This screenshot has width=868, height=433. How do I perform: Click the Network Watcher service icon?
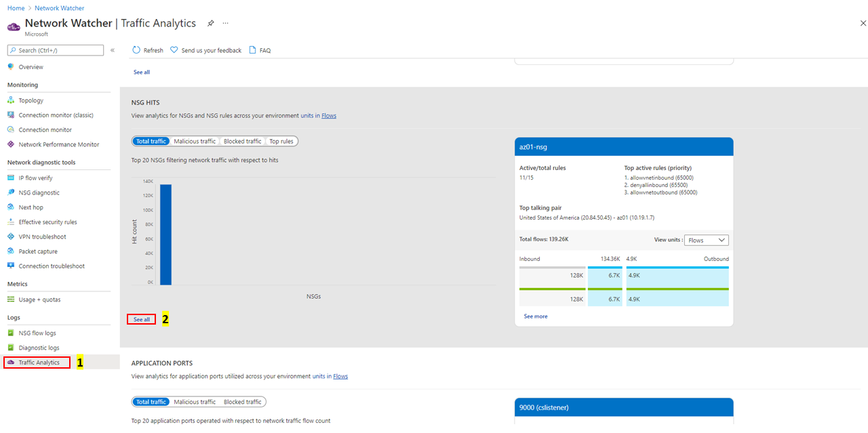coord(14,26)
